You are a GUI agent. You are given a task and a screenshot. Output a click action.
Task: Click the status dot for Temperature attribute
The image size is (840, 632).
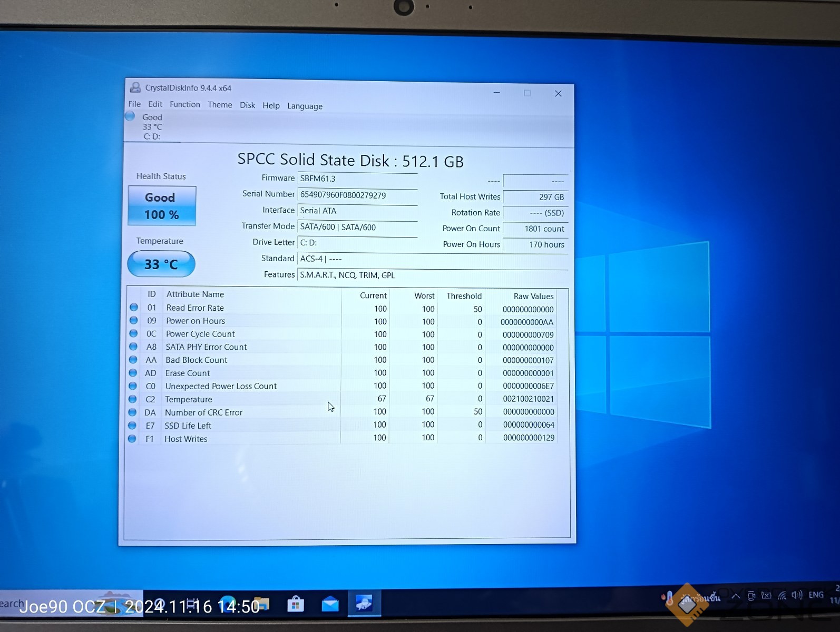(133, 399)
